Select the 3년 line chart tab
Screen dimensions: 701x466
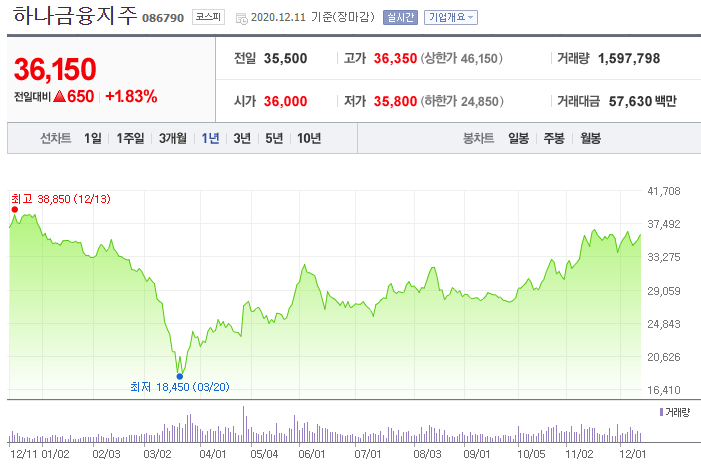(242, 138)
